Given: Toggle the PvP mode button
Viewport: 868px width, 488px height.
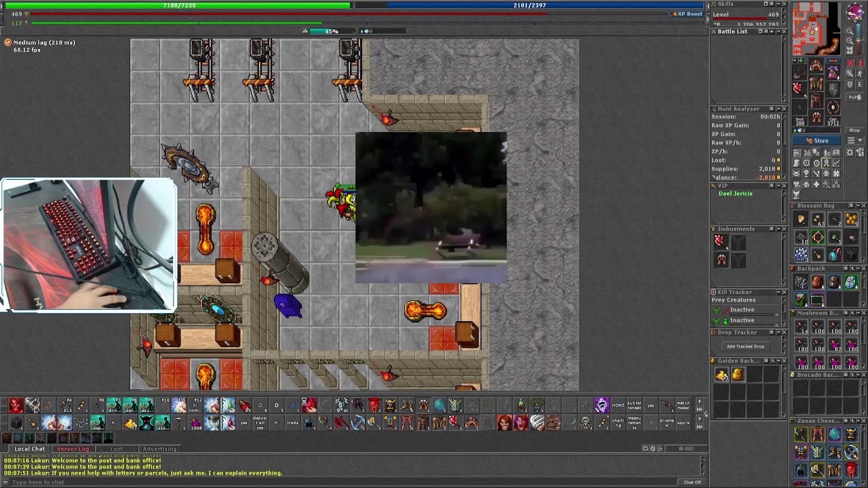Looking at the screenshot, I should [x=854, y=97].
